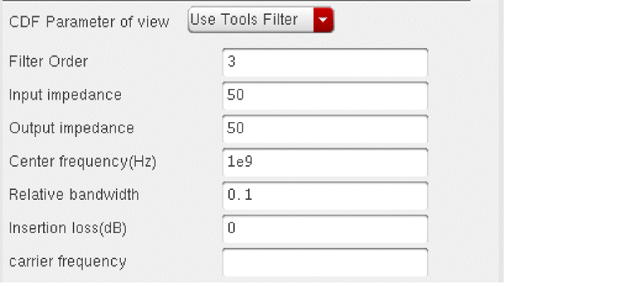Image resolution: width=644 pixels, height=286 pixels.
Task: Click the Center frequency(Hz) label
Action: tap(82, 162)
